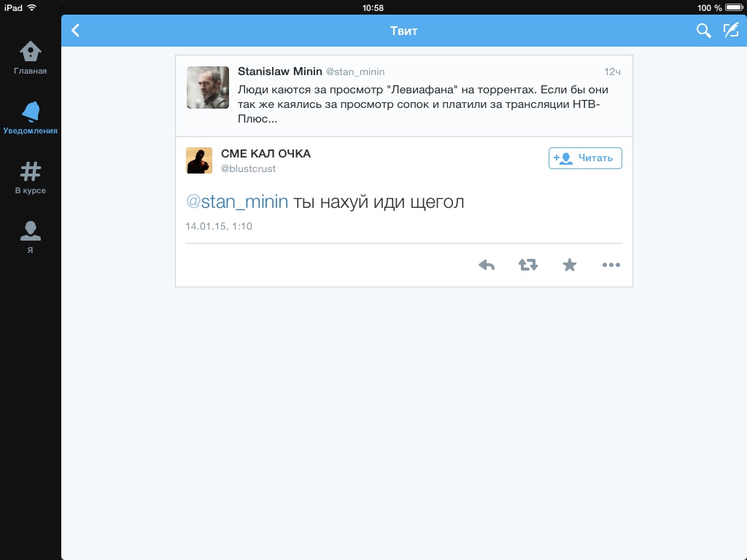Open the @stan_minin mention link
Viewport: 747px width, 560px height.
(x=237, y=202)
